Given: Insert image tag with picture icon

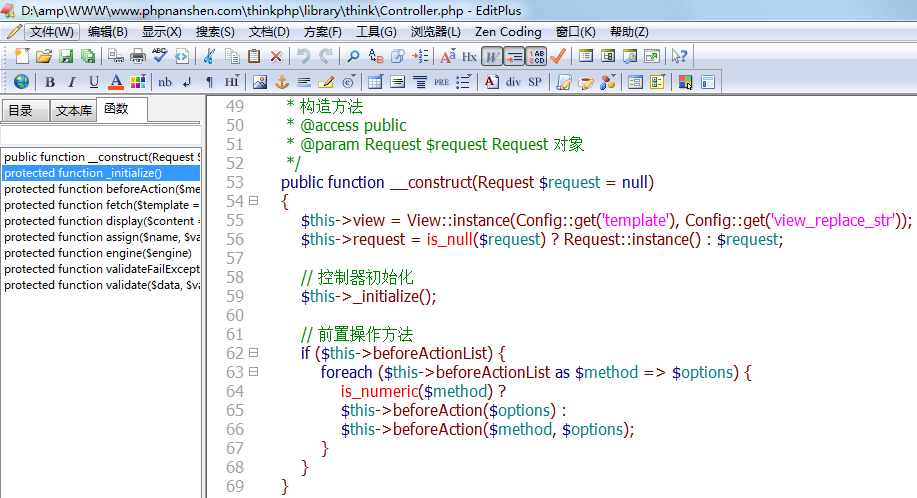Looking at the screenshot, I should (x=260, y=82).
